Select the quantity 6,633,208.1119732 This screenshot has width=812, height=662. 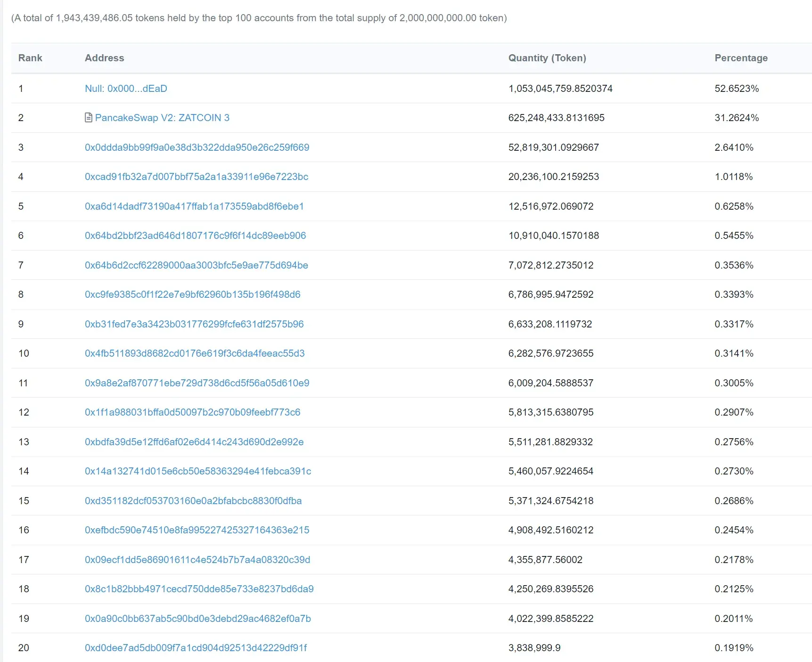(550, 324)
